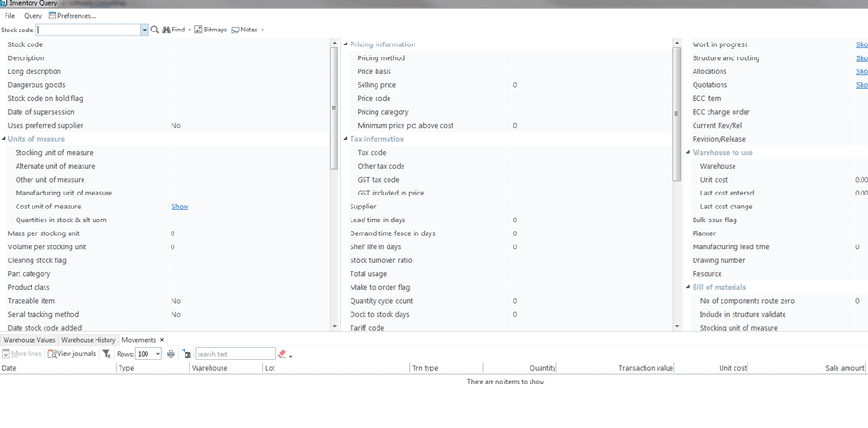This screenshot has height=428, width=868.
Task: Select the Traceable item row
Action: point(168,301)
